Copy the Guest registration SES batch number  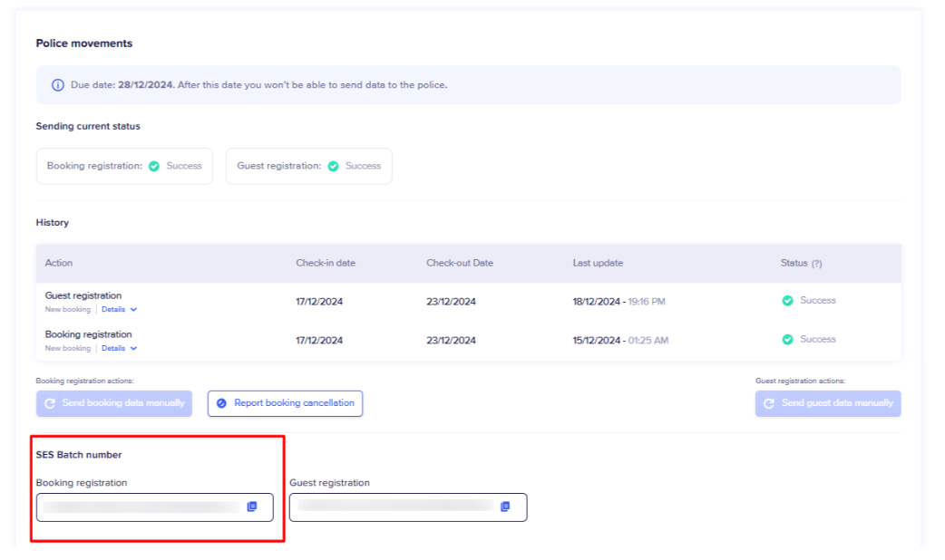(x=505, y=507)
